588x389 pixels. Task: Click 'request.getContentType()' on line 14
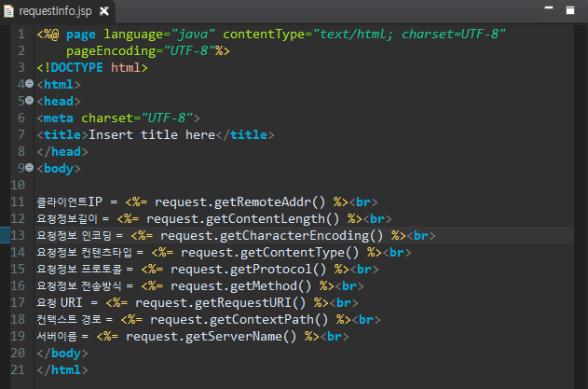coord(269,252)
